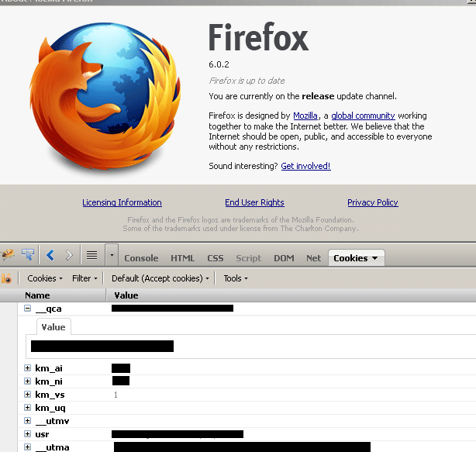
Task: Switch to the CSS tab
Action: tap(216, 258)
